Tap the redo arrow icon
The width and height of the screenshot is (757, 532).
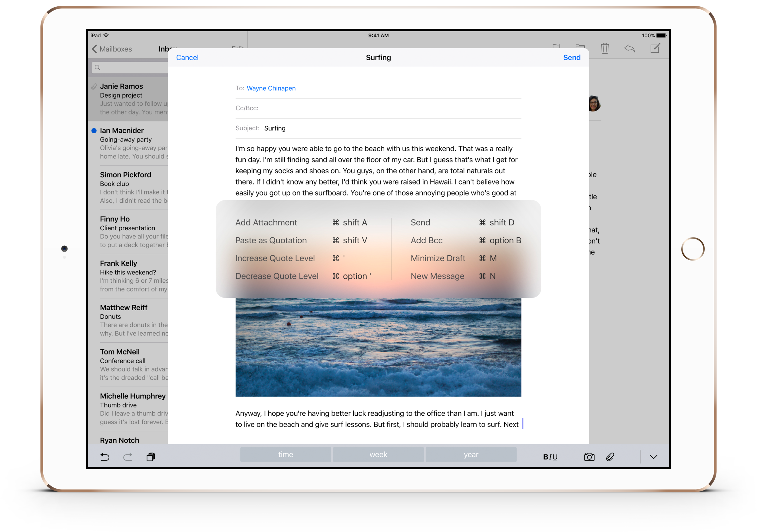point(127,457)
